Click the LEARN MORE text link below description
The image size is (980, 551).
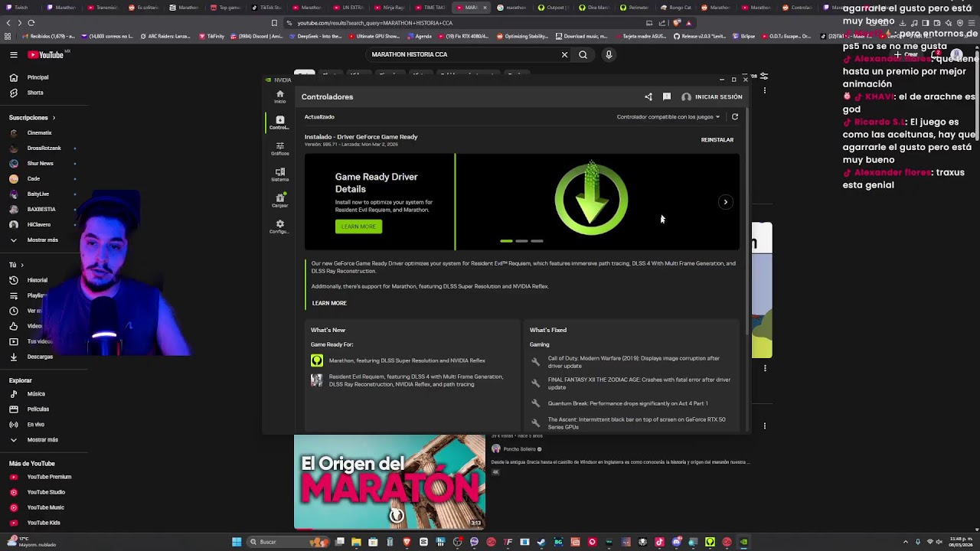tap(329, 303)
